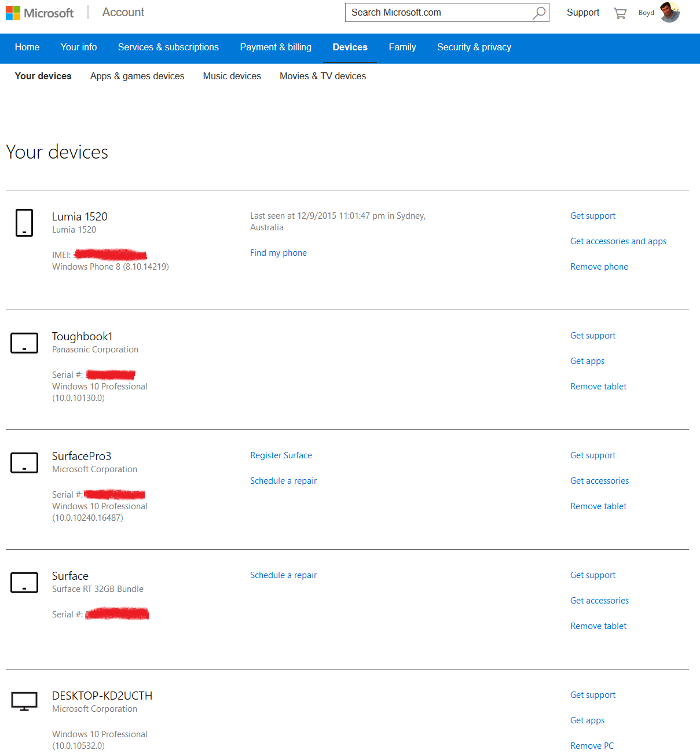
Task: Click the Toughbook1 tablet icon
Action: pyautogui.click(x=24, y=343)
